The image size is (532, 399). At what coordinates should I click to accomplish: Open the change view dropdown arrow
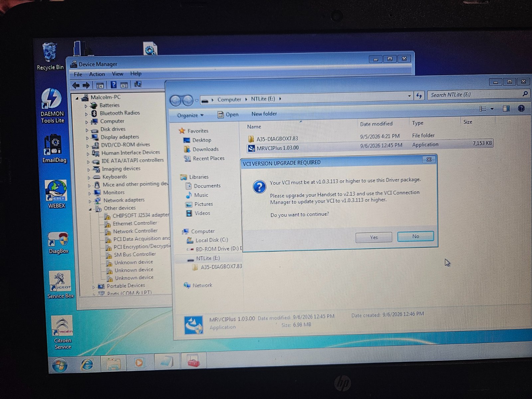click(492, 109)
